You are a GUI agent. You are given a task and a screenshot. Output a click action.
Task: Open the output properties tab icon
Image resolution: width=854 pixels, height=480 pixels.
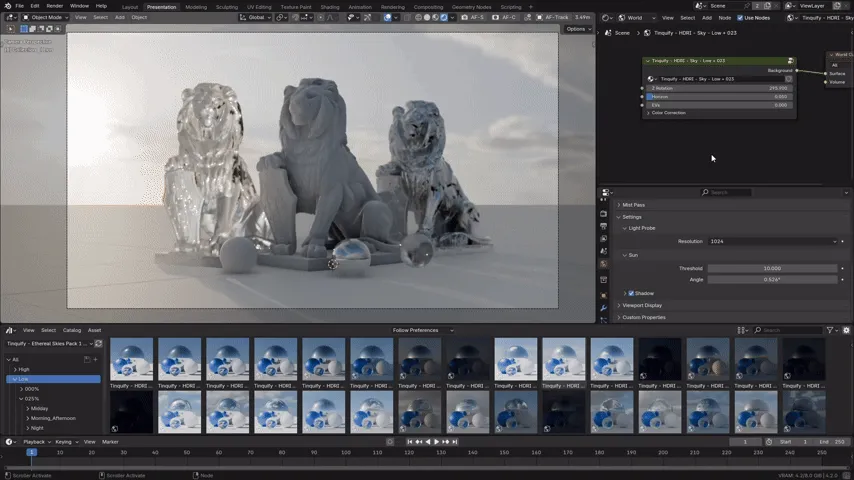tap(603, 226)
